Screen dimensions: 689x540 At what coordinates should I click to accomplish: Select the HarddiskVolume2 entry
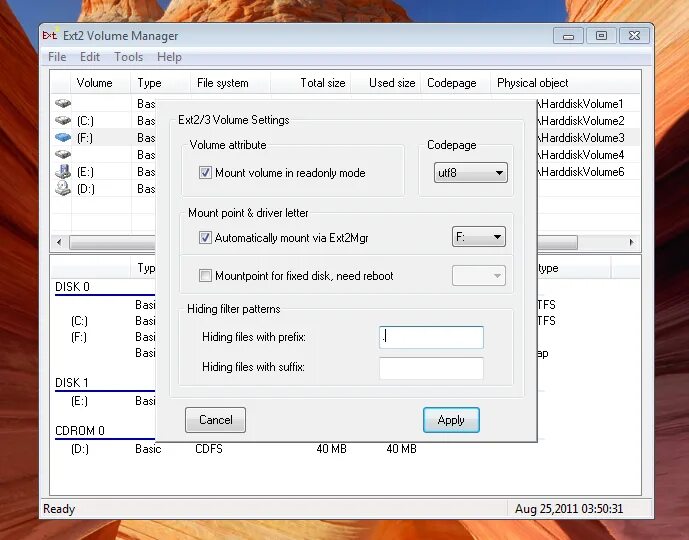pos(580,120)
